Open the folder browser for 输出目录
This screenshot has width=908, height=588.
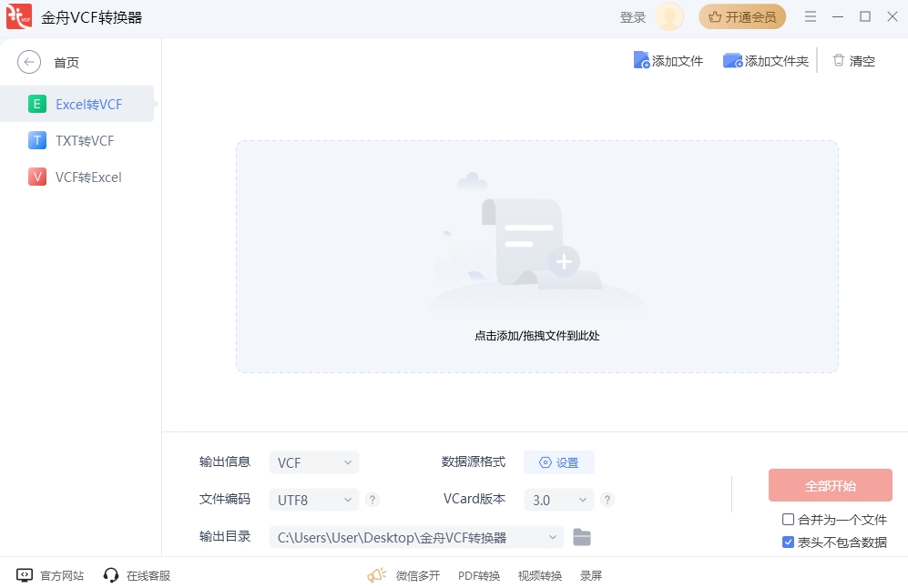582,537
